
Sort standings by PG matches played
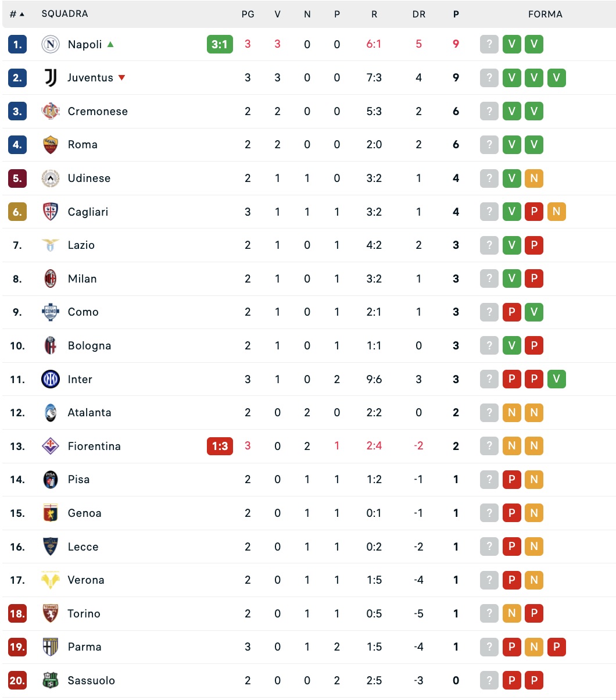(x=248, y=14)
